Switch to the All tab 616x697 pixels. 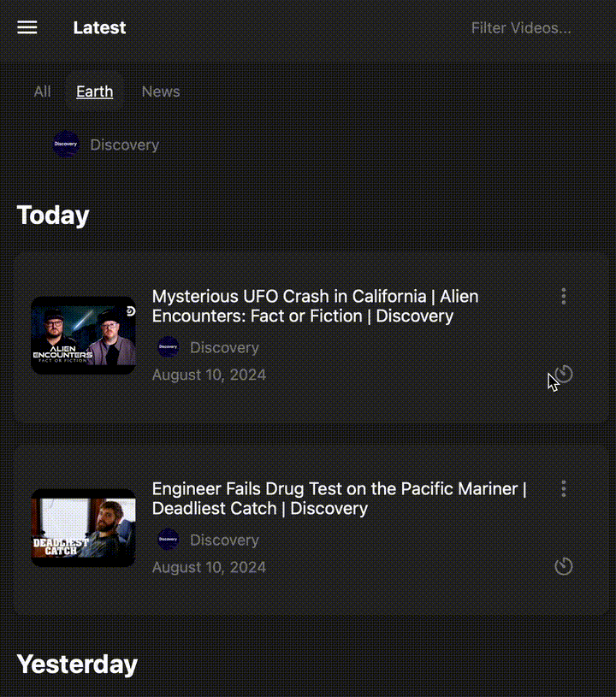pos(42,92)
